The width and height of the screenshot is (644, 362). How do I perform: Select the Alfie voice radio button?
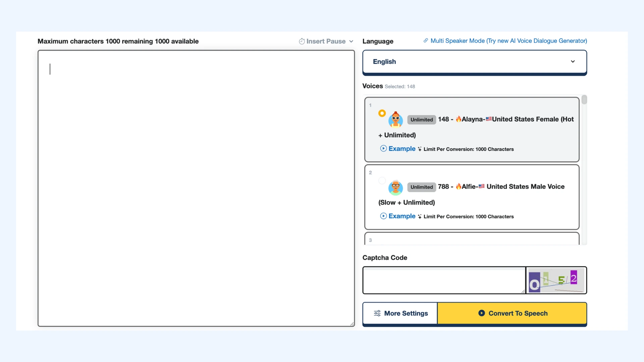pyautogui.click(x=382, y=181)
